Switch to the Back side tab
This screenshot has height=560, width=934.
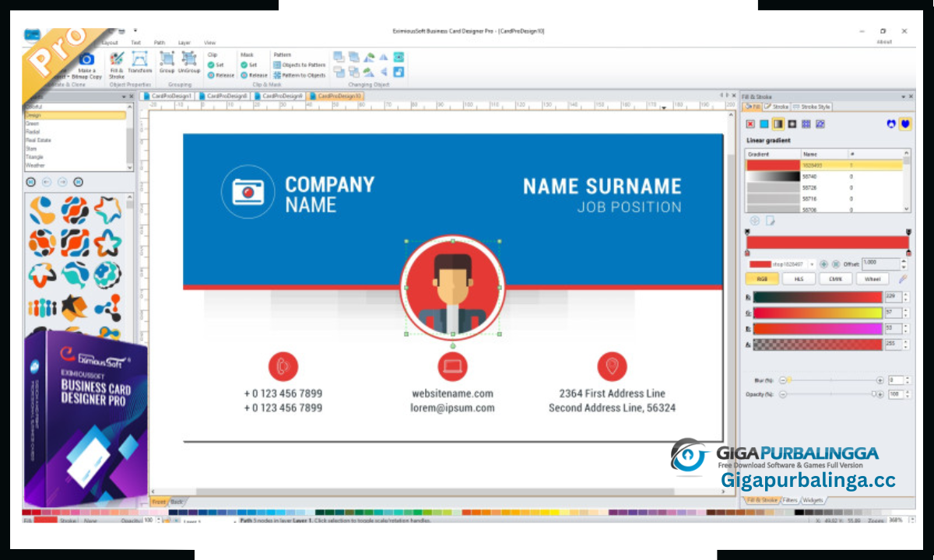click(177, 502)
